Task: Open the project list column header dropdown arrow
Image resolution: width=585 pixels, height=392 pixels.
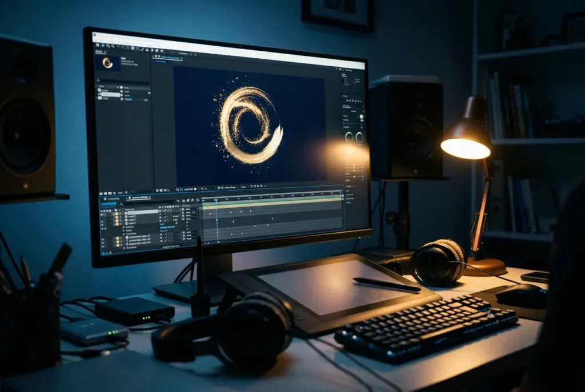Action: click(x=118, y=87)
